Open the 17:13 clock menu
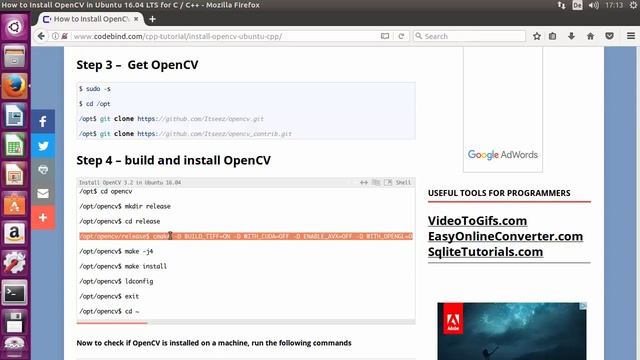Screen dimensions: 640x360 pyautogui.click(x=614, y=5)
